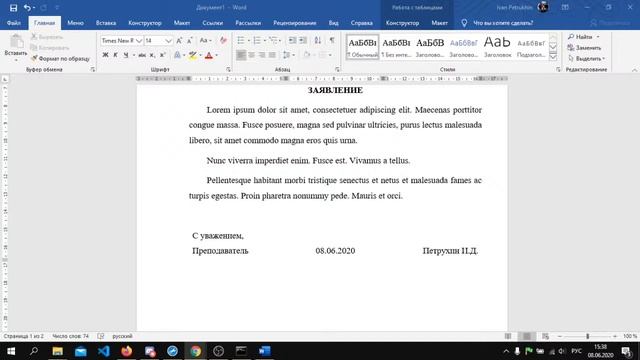Toggle subscript formatting
The height and width of the screenshot is (360, 640).
pos(152,55)
